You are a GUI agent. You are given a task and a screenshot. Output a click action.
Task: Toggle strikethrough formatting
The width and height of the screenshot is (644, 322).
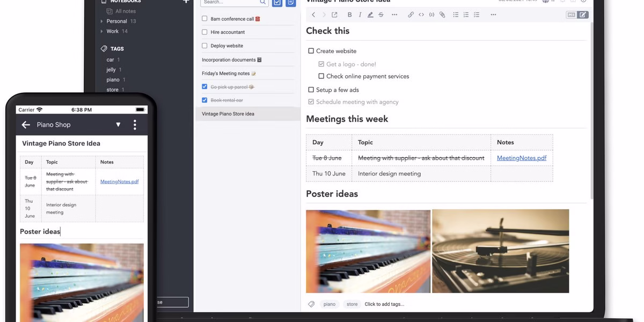[380, 14]
